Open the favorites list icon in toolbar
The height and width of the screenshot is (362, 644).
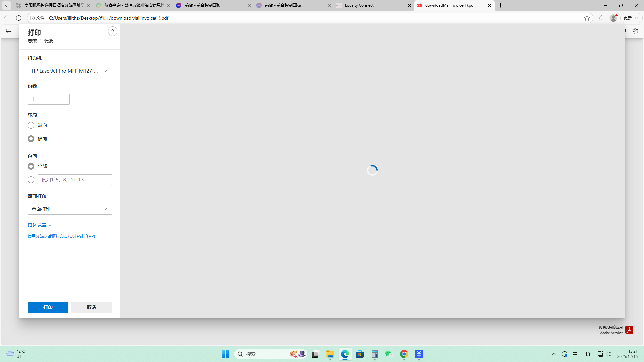601,18
